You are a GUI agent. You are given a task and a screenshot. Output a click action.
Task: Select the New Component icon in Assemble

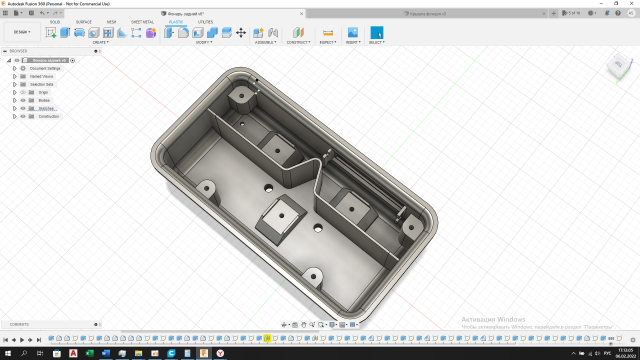258,33
